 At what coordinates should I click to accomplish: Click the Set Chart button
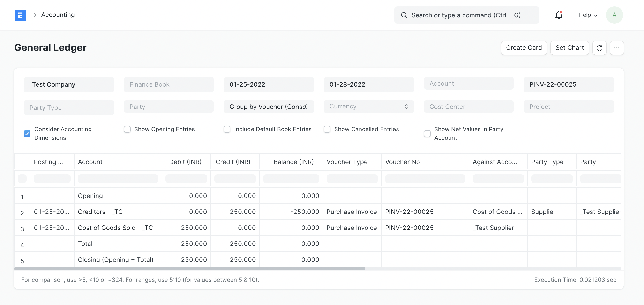pyautogui.click(x=570, y=48)
